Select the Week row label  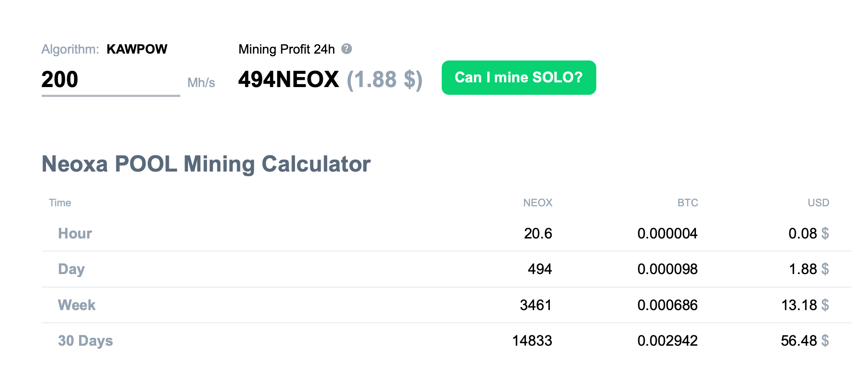[x=76, y=305]
